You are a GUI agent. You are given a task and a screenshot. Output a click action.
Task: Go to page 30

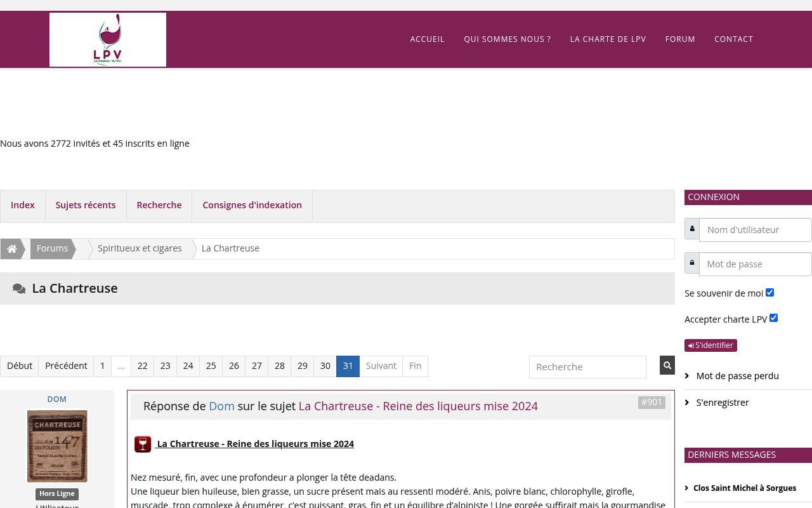pyautogui.click(x=325, y=366)
